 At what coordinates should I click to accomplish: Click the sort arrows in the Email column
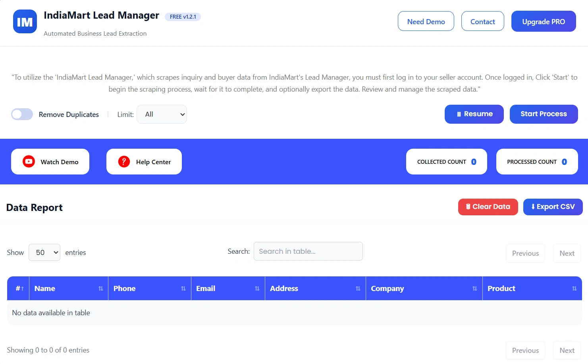tap(257, 289)
